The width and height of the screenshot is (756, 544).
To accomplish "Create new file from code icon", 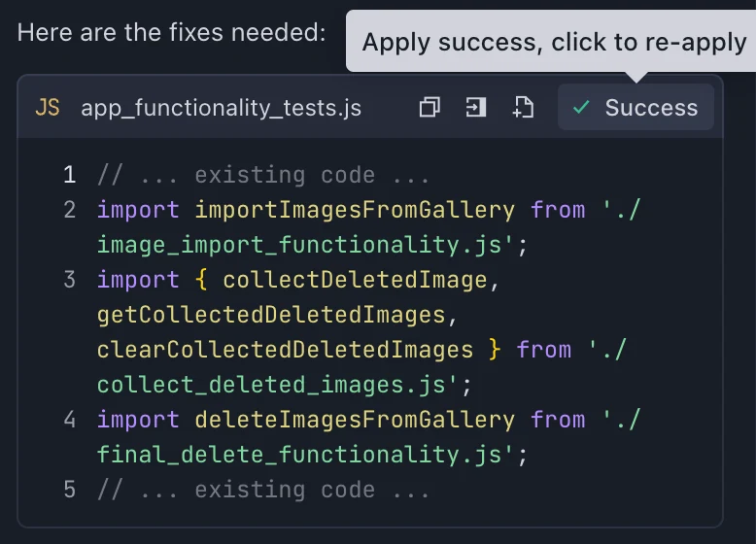I will (523, 107).
